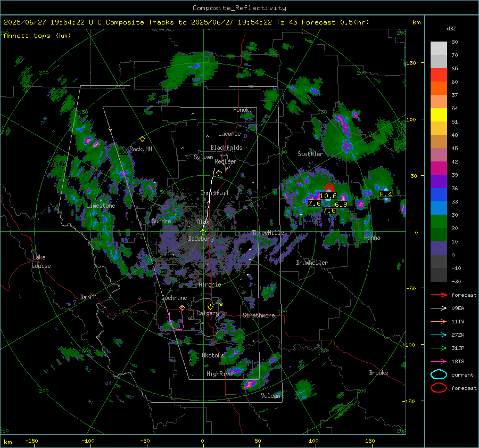Image resolution: width=479 pixels, height=448 pixels.
Task: Click the Blackfalds city label
Action: (226, 148)
